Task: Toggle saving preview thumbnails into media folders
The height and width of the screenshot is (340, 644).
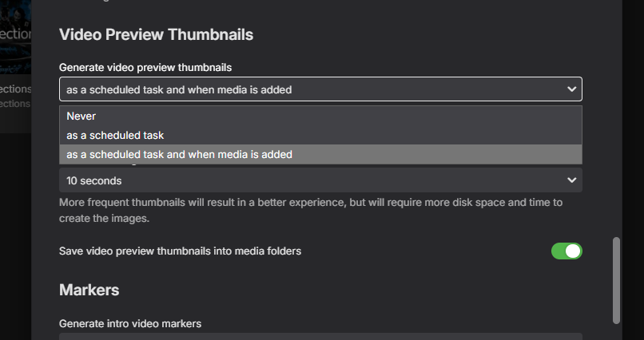Action: click(x=566, y=251)
